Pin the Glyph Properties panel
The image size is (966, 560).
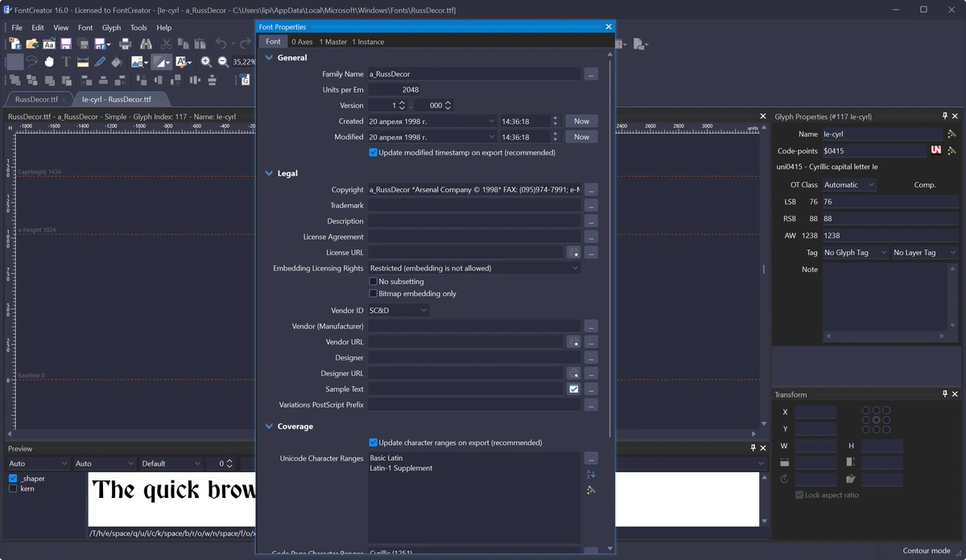click(945, 116)
